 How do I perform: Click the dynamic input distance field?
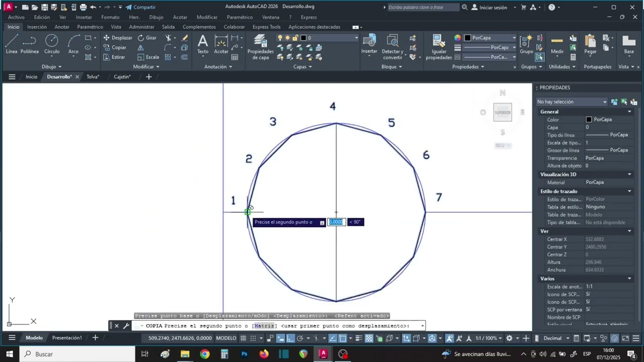336,222
